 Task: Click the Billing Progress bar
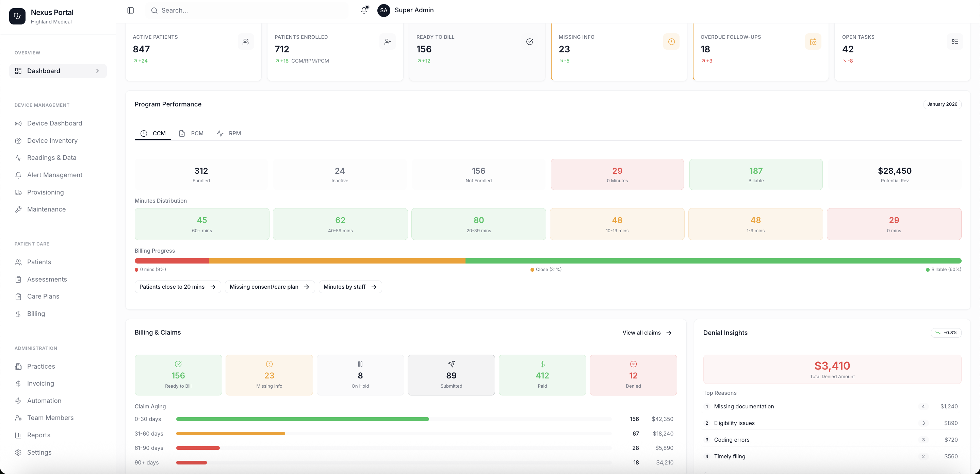coord(548,261)
